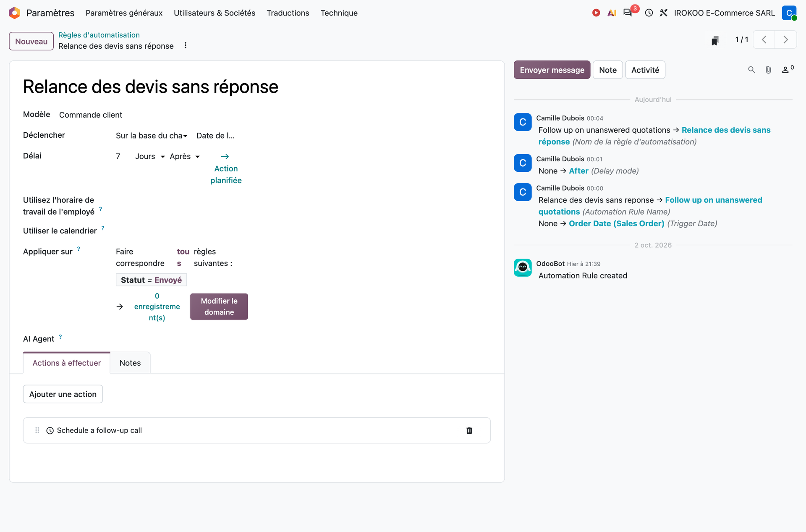Open the conversations icon with badge 3
The width and height of the screenshot is (806, 532).
(x=628, y=13)
